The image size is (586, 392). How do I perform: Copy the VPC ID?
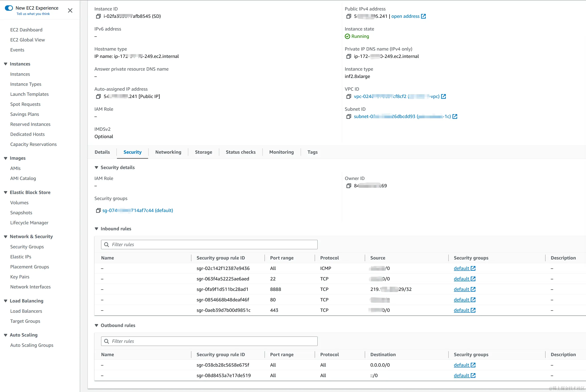(349, 96)
